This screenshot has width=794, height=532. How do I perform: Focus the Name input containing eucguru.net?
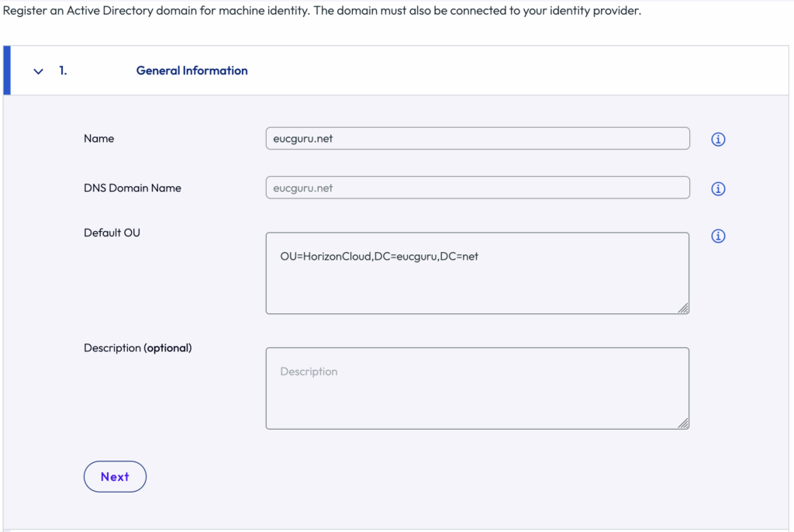(x=477, y=139)
